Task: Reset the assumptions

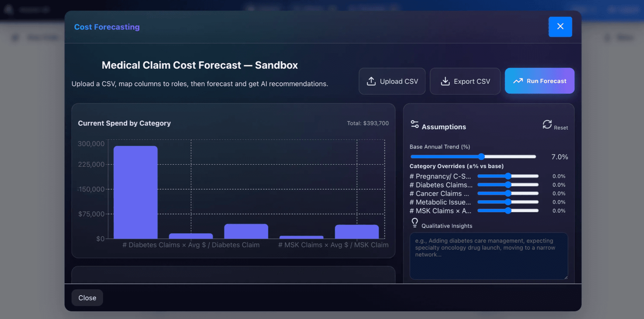Action: click(x=555, y=125)
